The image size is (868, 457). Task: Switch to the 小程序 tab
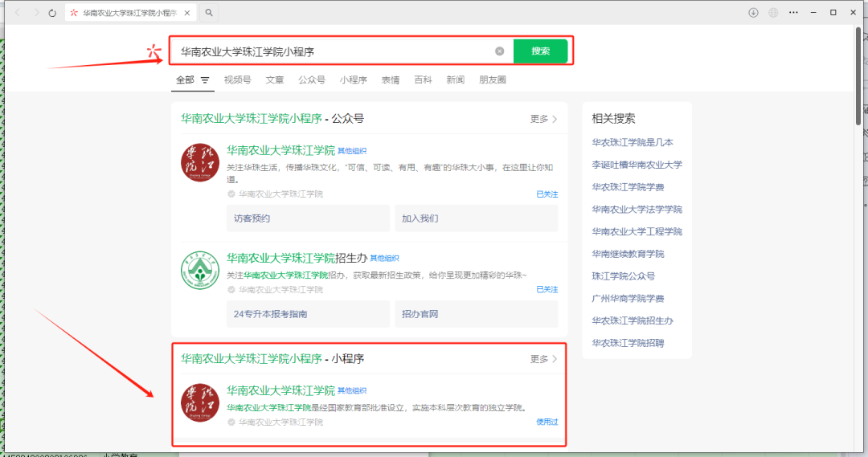pos(353,80)
